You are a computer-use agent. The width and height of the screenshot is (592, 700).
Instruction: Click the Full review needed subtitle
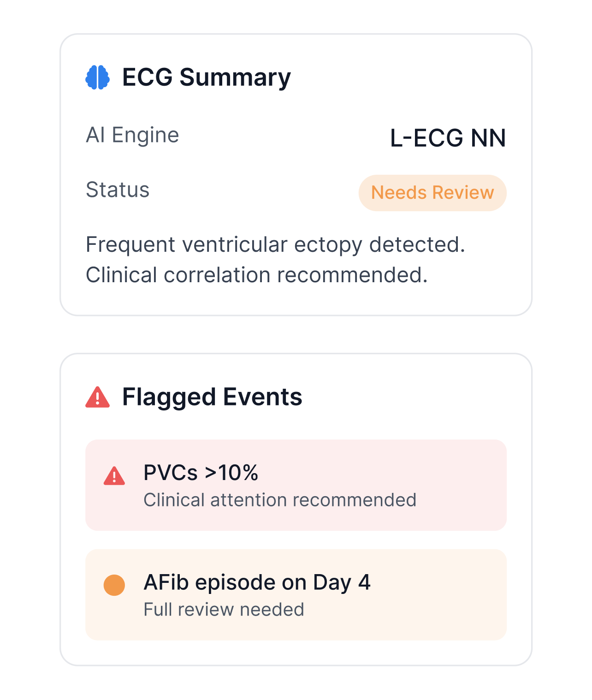[x=224, y=610]
